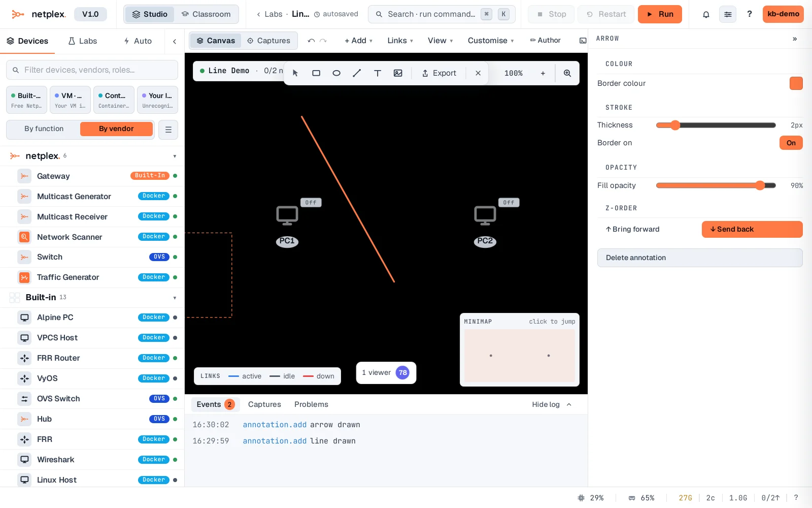Screen dimensions: 812x508
Task: Toggle PC2 power Off badge
Action: click(509, 202)
